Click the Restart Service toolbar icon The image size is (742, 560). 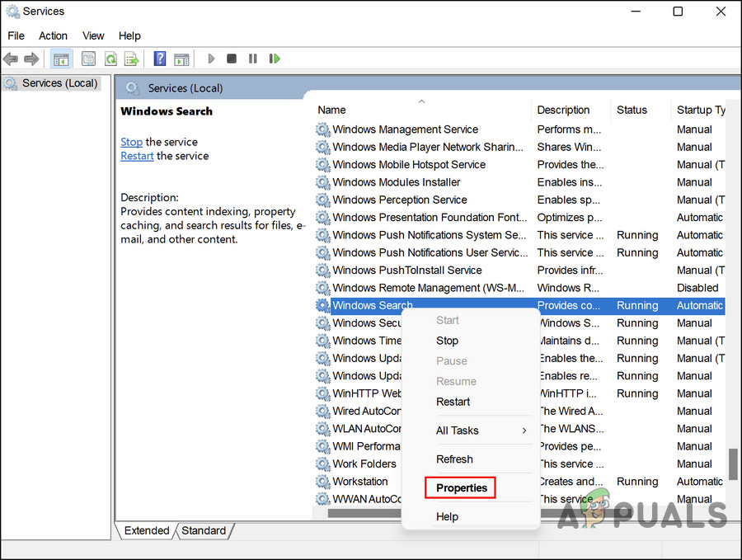coord(275,59)
